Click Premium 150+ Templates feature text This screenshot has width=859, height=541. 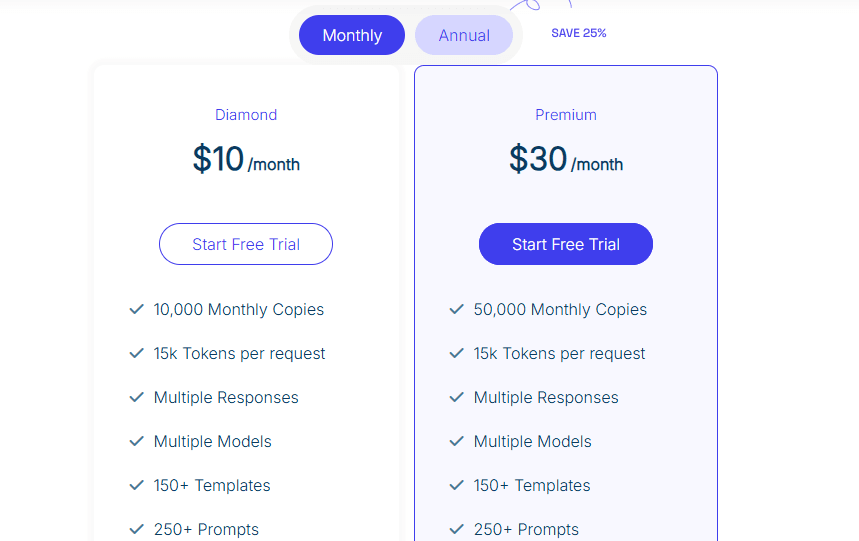(532, 486)
